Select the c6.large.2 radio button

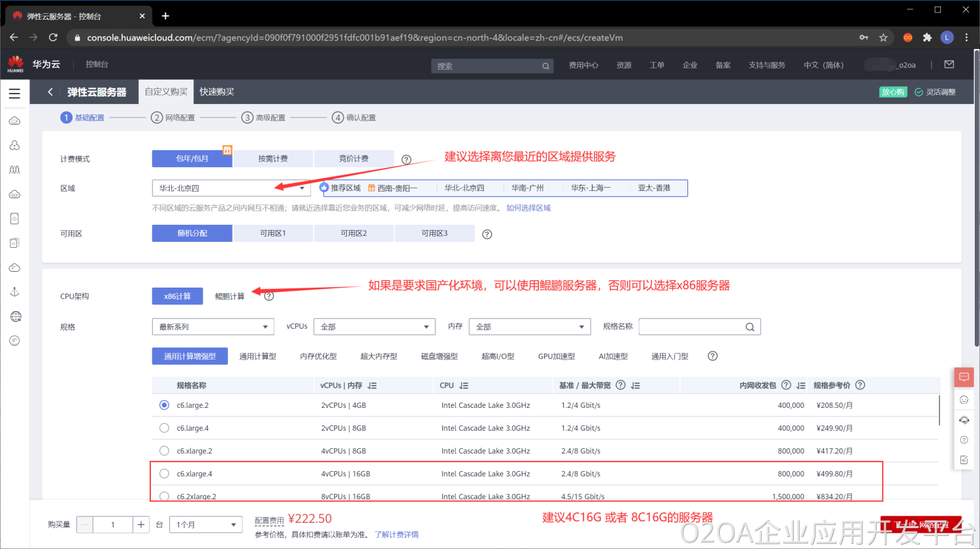coord(164,405)
